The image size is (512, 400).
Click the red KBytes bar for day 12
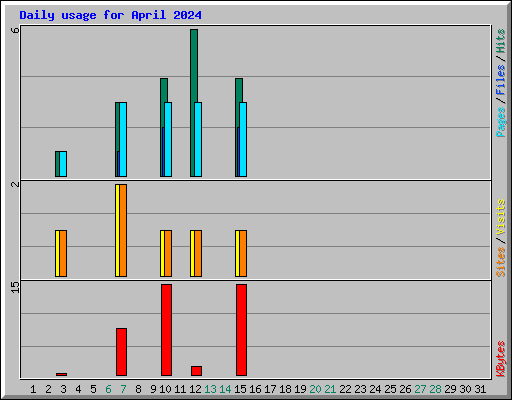tap(196, 371)
